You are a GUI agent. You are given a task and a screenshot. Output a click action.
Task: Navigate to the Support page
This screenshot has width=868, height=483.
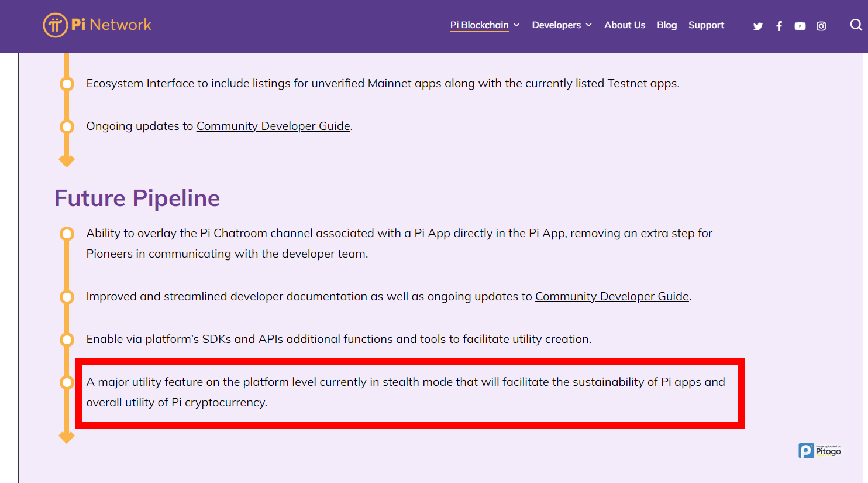706,25
